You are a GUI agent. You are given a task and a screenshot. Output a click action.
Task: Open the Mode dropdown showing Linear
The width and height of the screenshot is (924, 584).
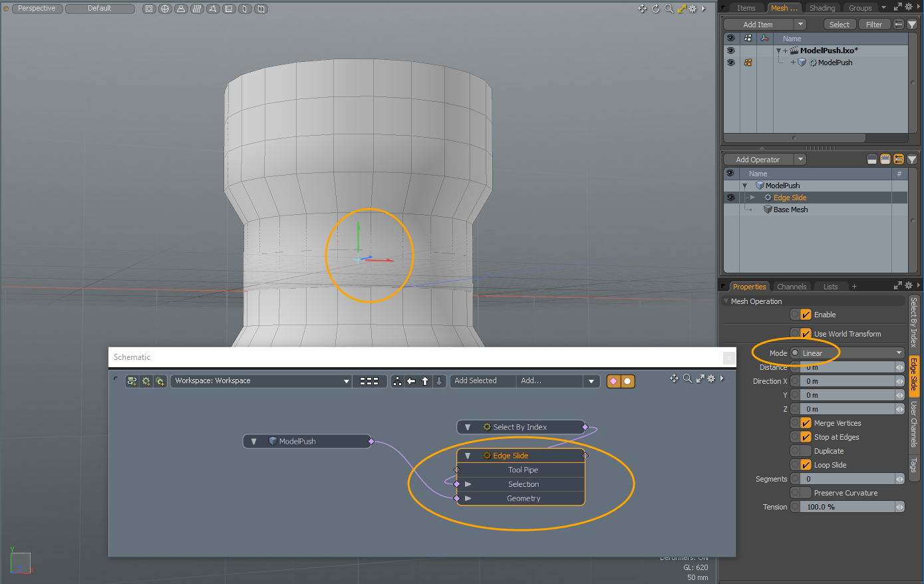851,353
